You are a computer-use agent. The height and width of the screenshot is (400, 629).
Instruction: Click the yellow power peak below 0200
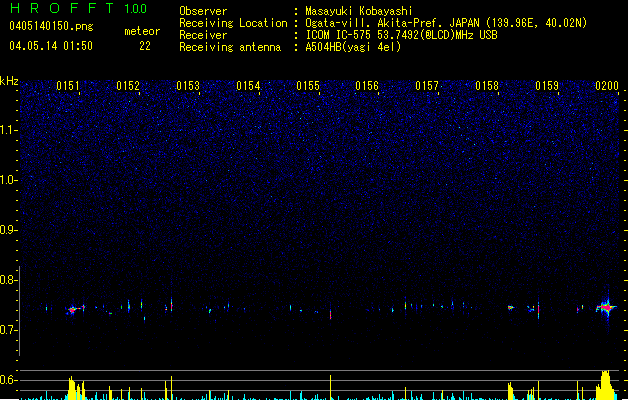(x=606, y=385)
